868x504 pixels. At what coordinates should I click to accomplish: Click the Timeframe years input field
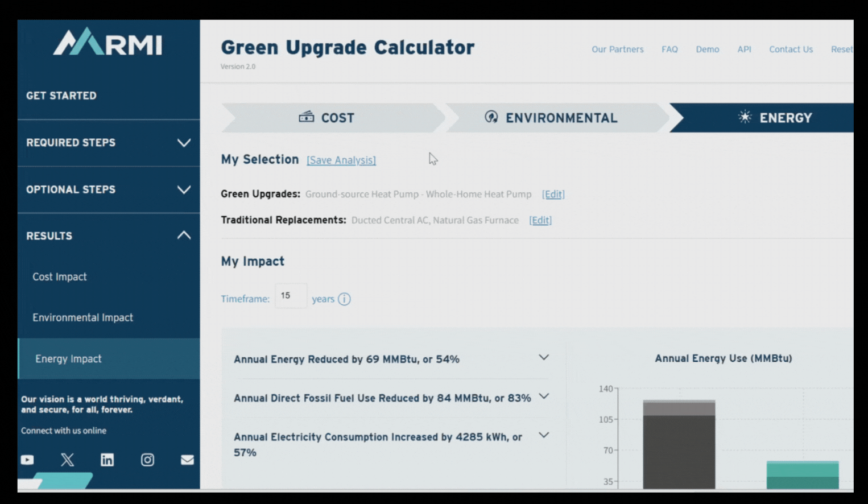pos(291,296)
